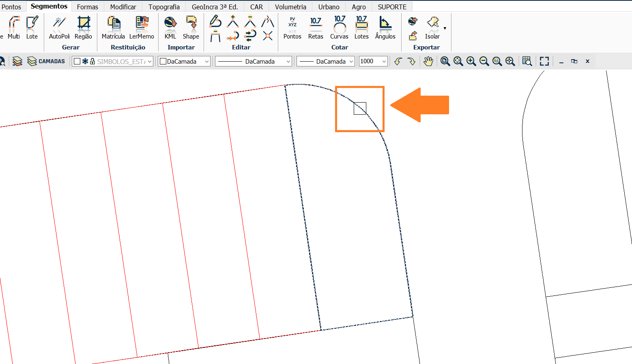
Task: Click the CAMADAS layers button
Action: [46, 61]
